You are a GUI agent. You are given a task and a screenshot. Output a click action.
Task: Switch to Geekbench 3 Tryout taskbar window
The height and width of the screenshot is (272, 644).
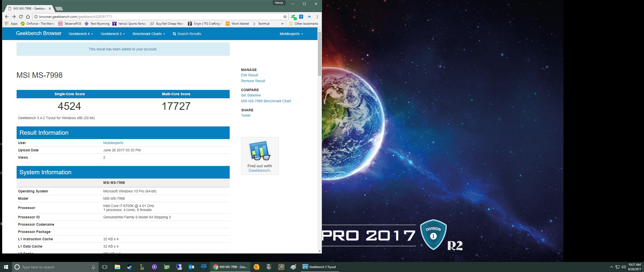[x=320, y=267]
